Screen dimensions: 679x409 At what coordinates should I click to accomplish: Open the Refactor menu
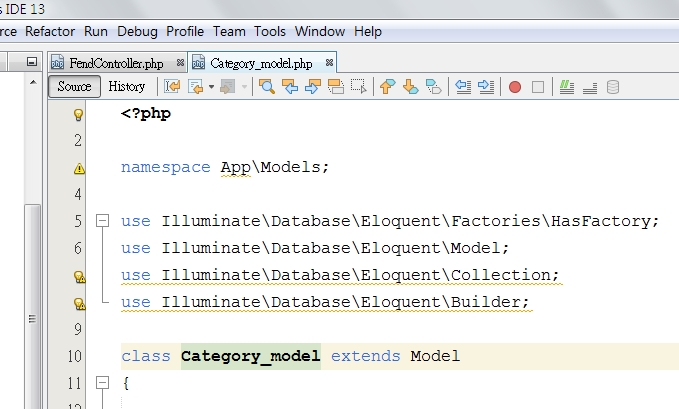pyautogui.click(x=50, y=32)
